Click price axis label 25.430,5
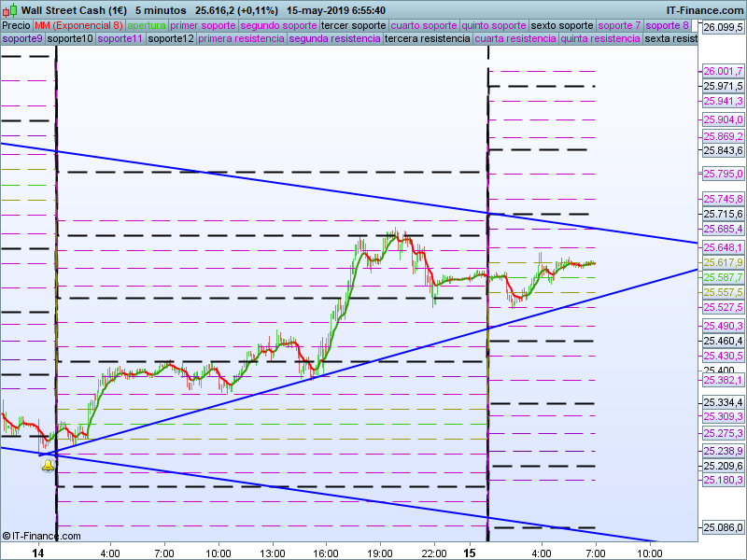This screenshot has height=560, width=747. tap(723, 356)
